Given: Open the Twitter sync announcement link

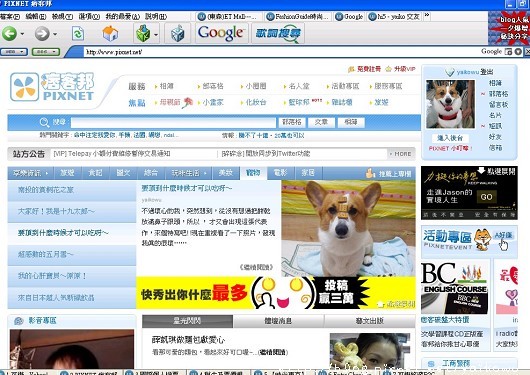Looking at the screenshot, I should [x=266, y=154].
